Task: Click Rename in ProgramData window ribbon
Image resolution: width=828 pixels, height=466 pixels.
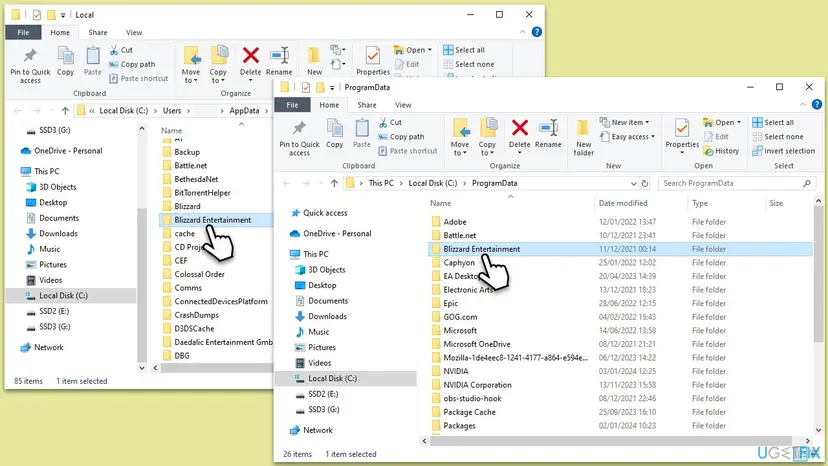Action: pyautogui.click(x=548, y=133)
